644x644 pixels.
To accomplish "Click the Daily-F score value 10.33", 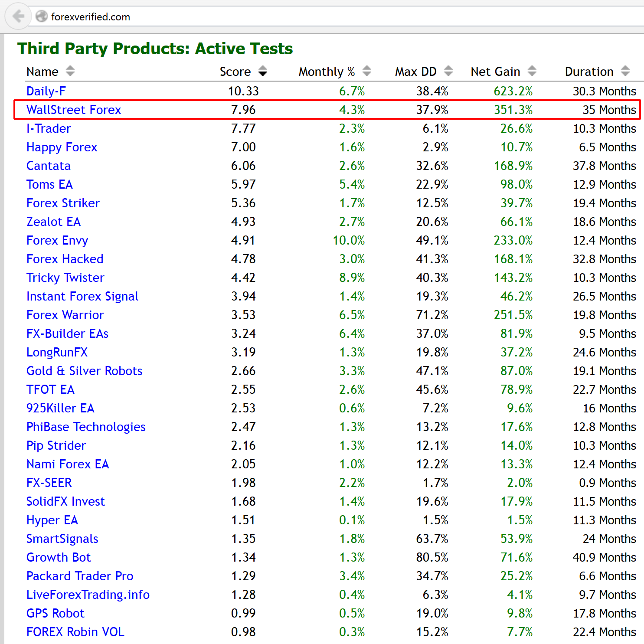I will [243, 91].
